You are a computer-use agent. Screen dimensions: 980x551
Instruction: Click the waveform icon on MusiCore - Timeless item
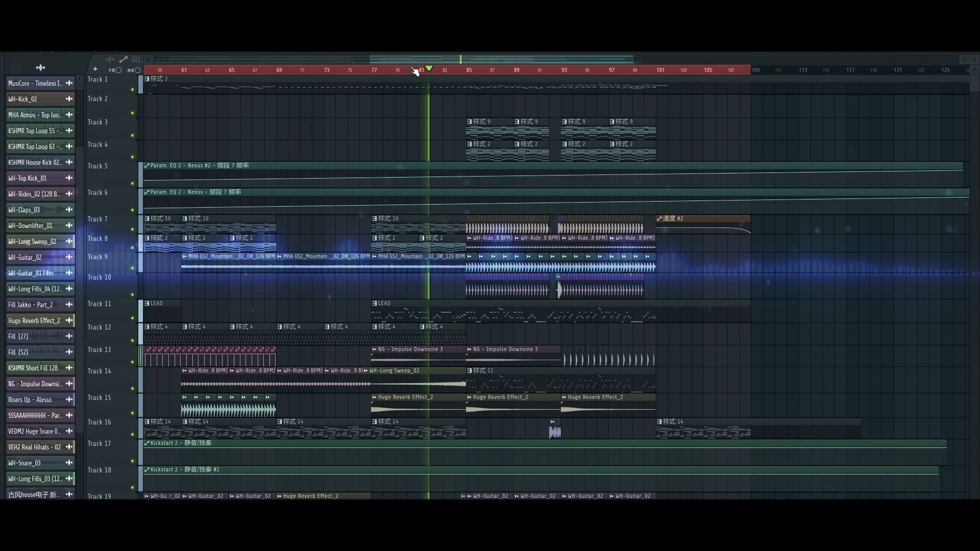(69, 83)
